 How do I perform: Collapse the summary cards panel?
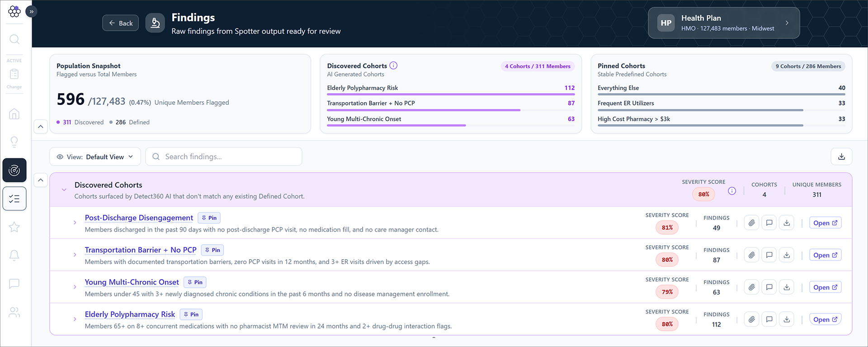pos(41,127)
